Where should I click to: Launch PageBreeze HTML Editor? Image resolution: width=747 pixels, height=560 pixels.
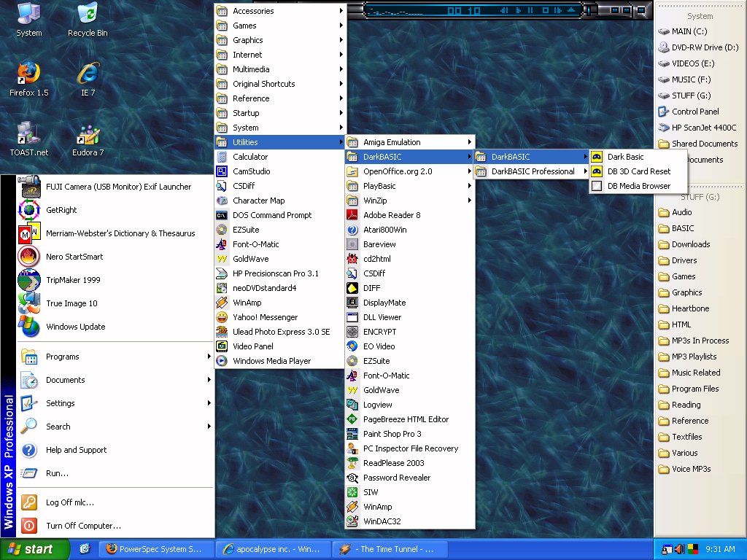(410, 419)
